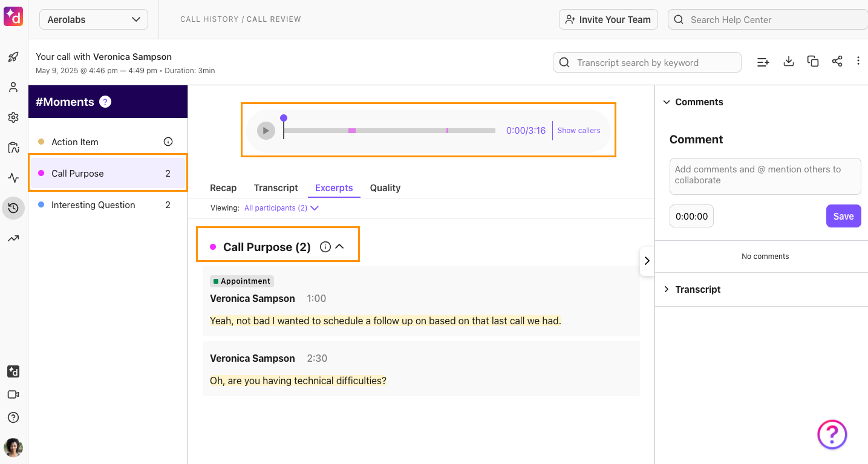
Task: Click the 1:00 excerpt timestamp
Action: click(316, 298)
